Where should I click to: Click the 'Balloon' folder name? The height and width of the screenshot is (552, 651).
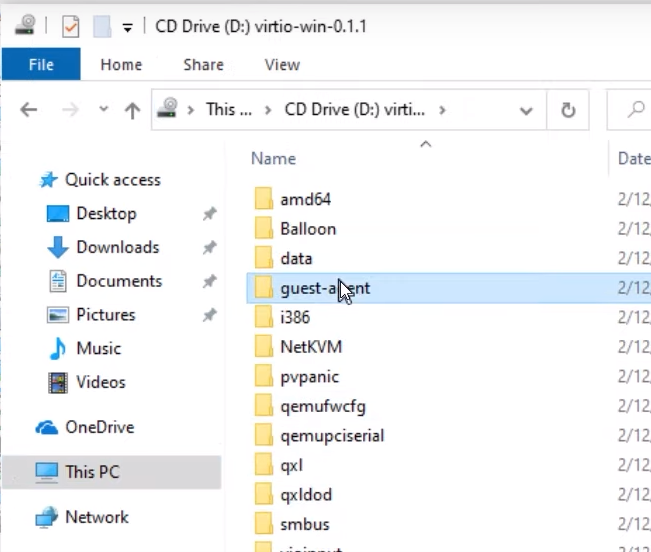click(x=308, y=229)
